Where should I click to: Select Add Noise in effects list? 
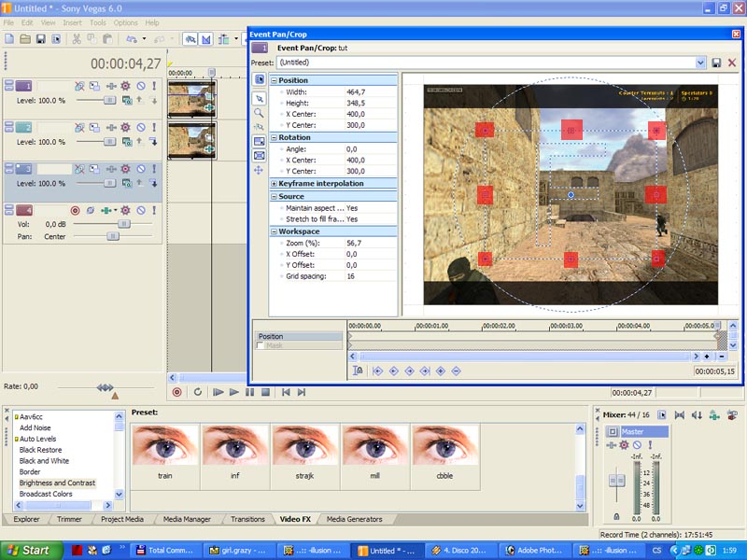pyautogui.click(x=35, y=427)
